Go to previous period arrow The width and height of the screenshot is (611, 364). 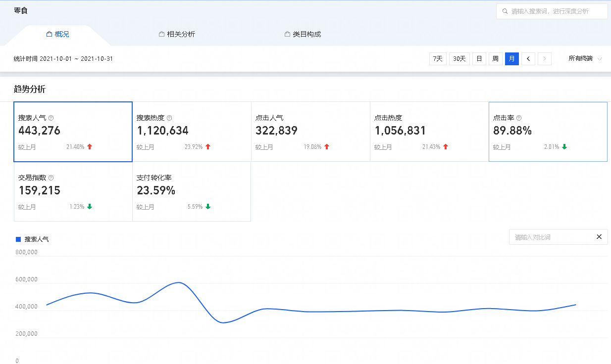(528, 59)
